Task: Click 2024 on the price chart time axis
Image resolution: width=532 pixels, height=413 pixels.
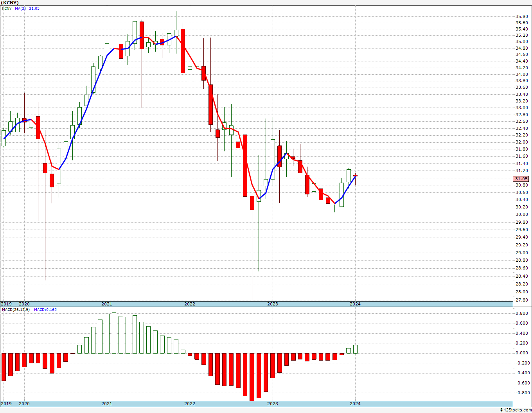Action: point(355,304)
